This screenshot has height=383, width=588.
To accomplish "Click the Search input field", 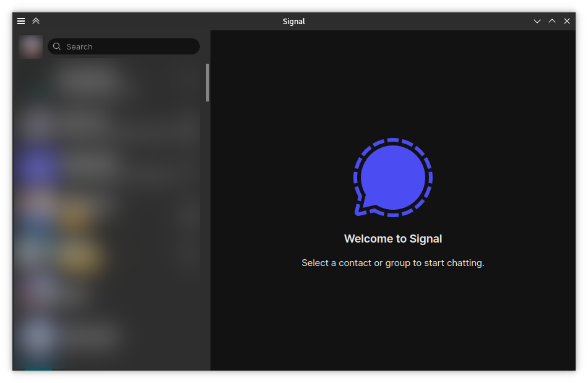I will (x=124, y=46).
